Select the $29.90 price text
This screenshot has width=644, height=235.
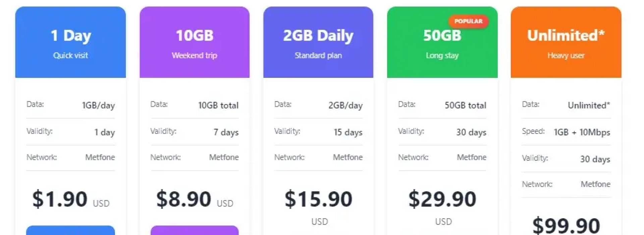coord(442,199)
